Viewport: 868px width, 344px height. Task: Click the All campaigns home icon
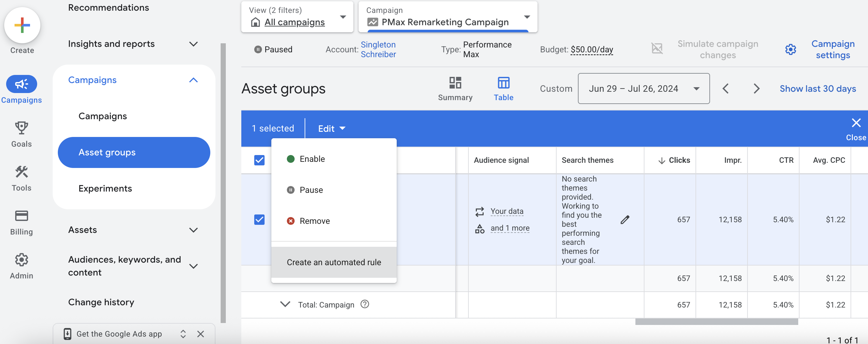tap(256, 22)
